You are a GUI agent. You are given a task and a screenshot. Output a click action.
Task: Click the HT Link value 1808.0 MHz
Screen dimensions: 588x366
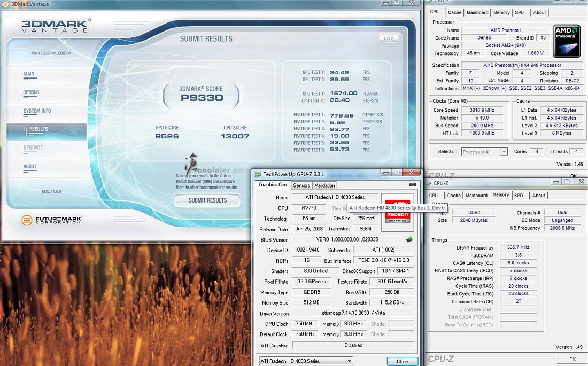coord(482,133)
